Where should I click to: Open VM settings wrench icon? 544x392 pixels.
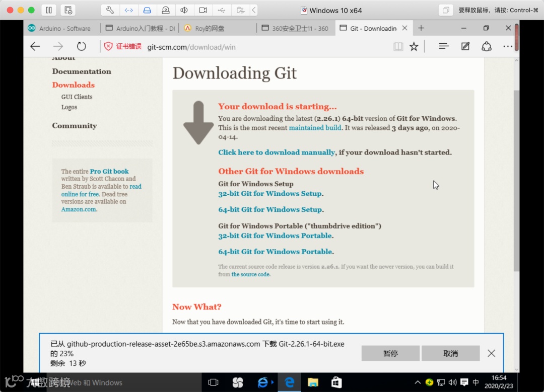pyautogui.click(x=110, y=10)
